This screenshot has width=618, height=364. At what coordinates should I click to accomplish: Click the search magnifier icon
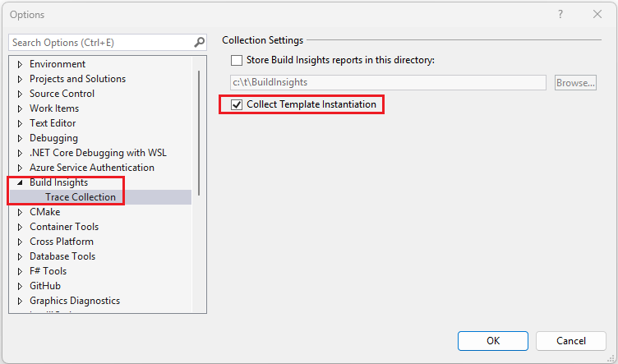[x=200, y=42]
